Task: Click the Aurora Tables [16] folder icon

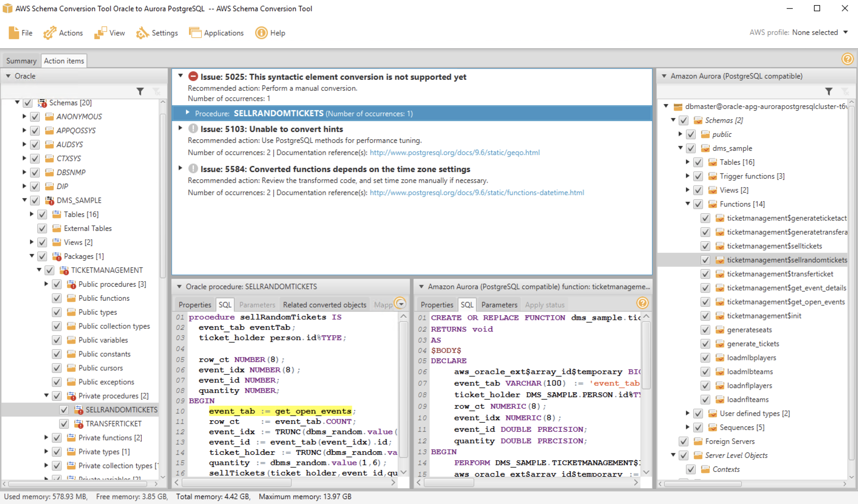Action: 712,162
